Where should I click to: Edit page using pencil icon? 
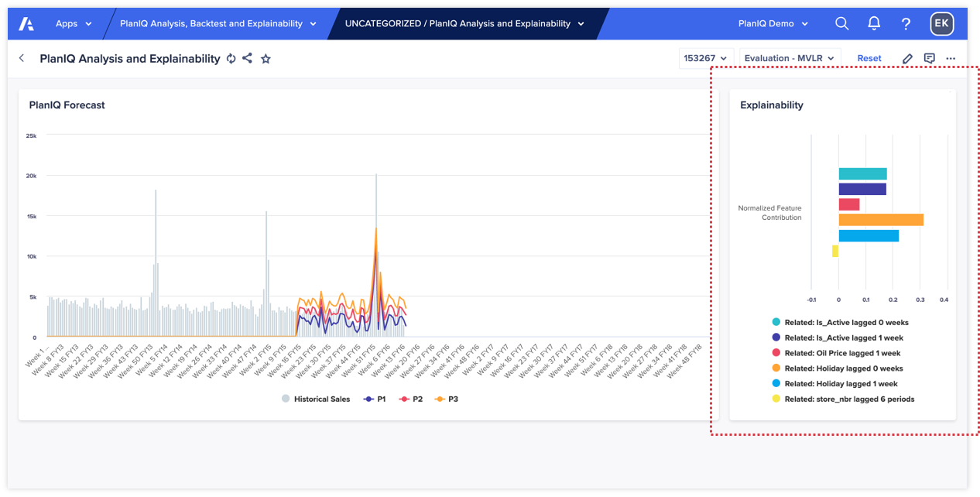908,58
